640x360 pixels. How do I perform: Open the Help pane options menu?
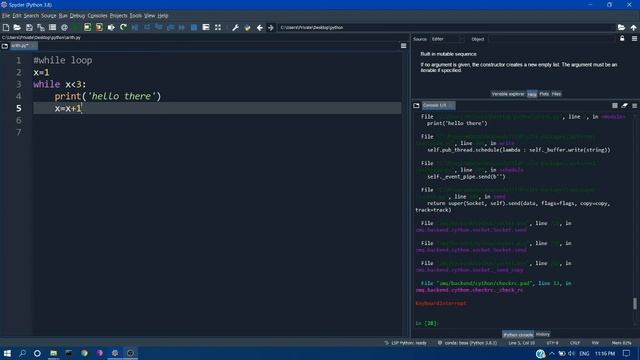(634, 38)
